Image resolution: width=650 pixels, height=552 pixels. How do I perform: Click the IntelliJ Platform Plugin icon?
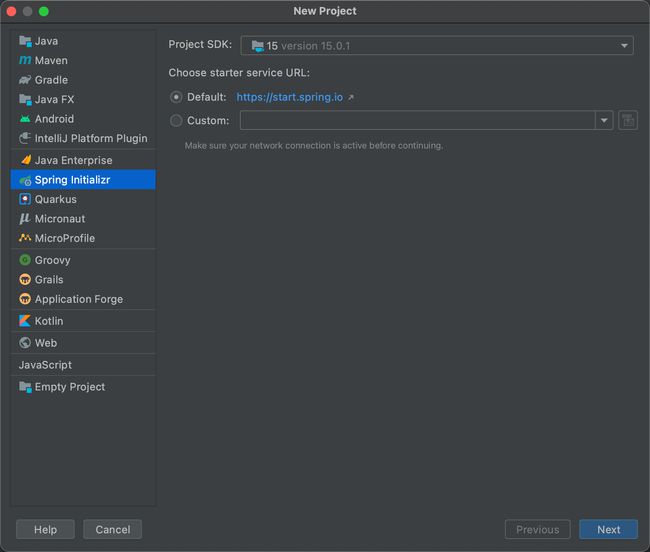click(x=25, y=138)
